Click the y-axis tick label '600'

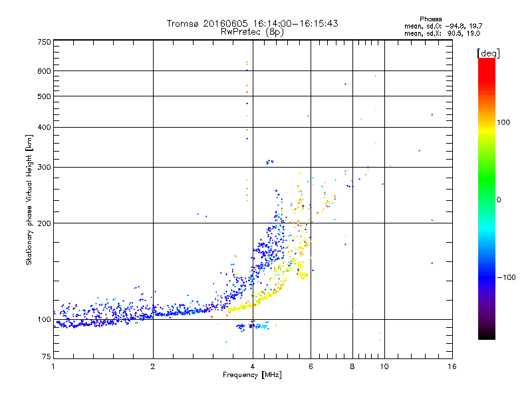(44, 71)
